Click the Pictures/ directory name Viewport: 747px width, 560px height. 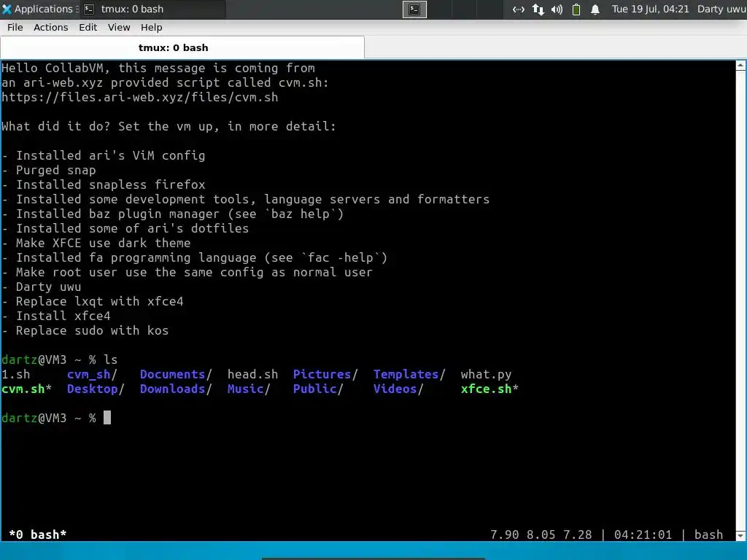point(325,374)
